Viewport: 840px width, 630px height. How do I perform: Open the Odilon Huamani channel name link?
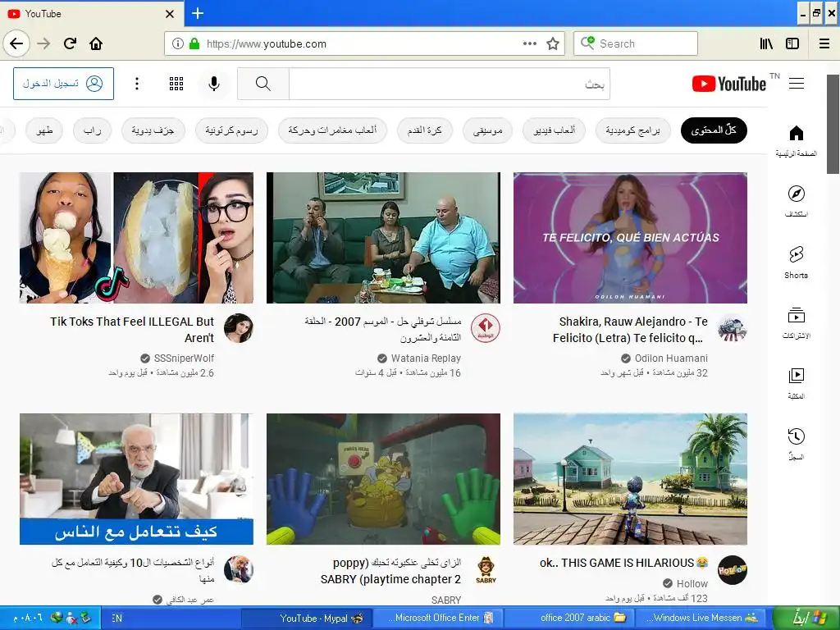point(671,358)
